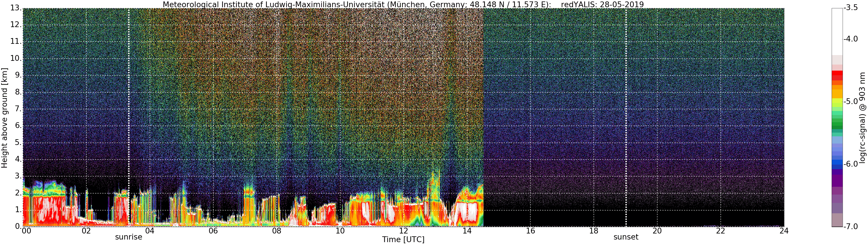Click the time axis tick label '16'

[x=530, y=231]
